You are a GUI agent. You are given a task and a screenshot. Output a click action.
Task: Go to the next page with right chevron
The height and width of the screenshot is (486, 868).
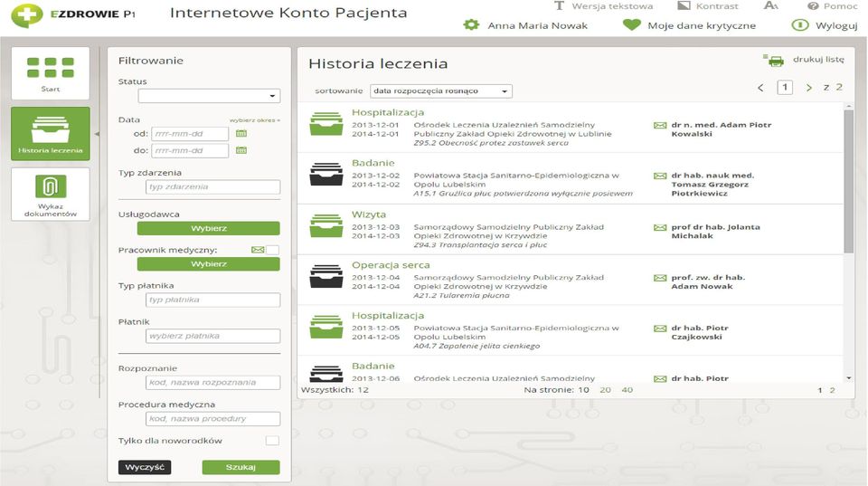(809, 88)
